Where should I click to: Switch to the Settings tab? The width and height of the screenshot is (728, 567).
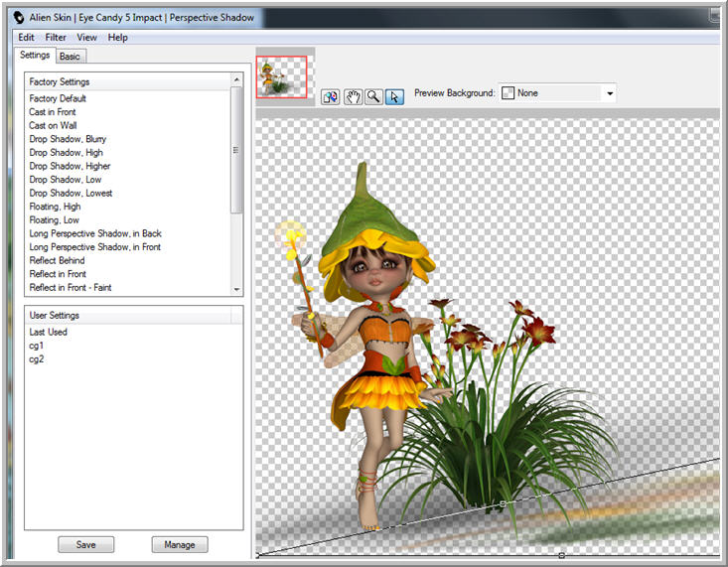tap(35, 55)
